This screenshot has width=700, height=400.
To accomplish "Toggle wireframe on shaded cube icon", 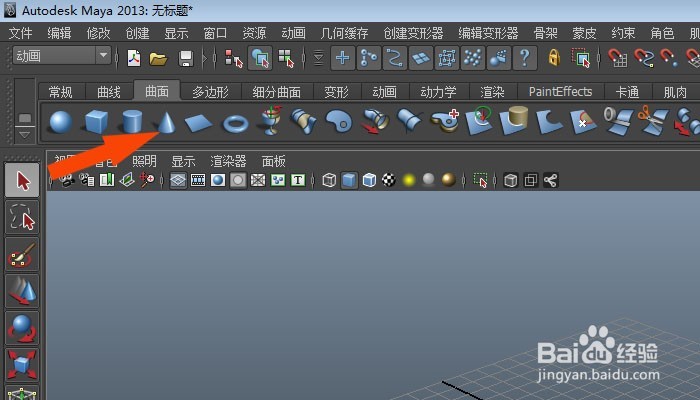I will (369, 180).
